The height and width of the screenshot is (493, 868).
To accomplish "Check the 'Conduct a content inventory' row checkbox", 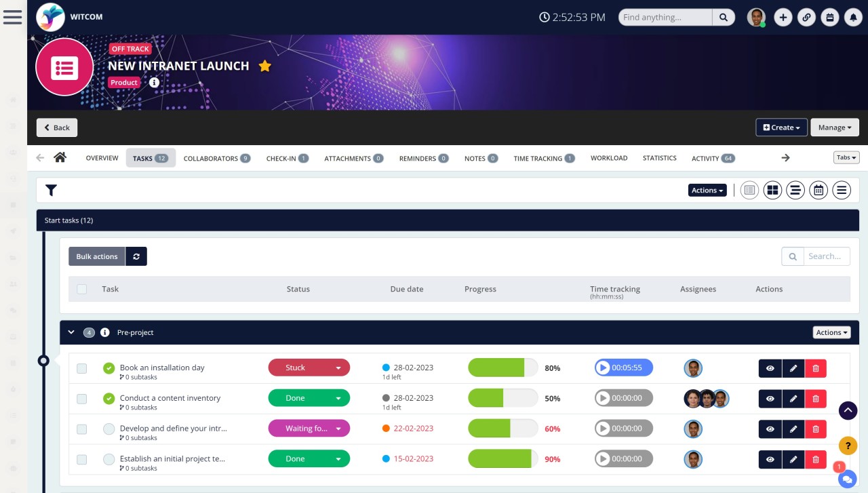I will point(81,399).
